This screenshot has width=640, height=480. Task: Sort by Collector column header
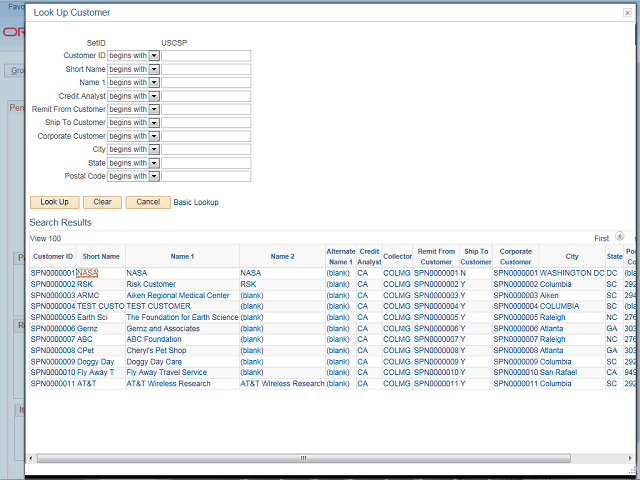point(398,257)
